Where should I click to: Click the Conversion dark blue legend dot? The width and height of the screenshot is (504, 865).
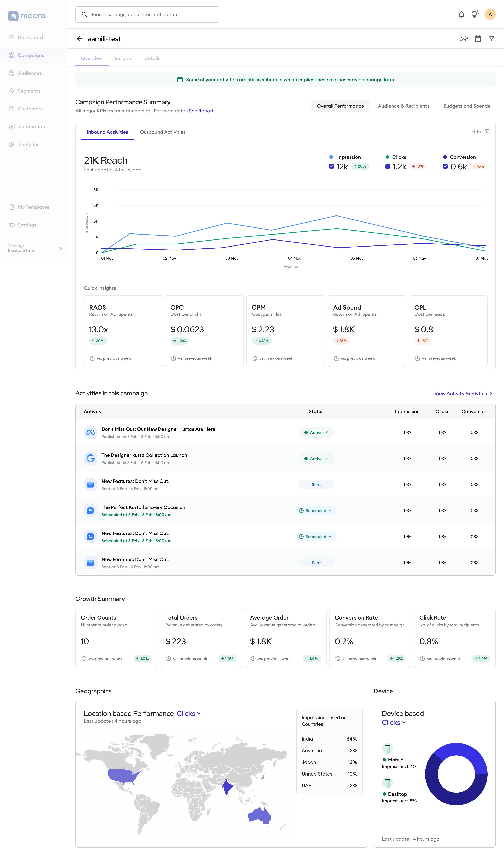click(x=445, y=157)
